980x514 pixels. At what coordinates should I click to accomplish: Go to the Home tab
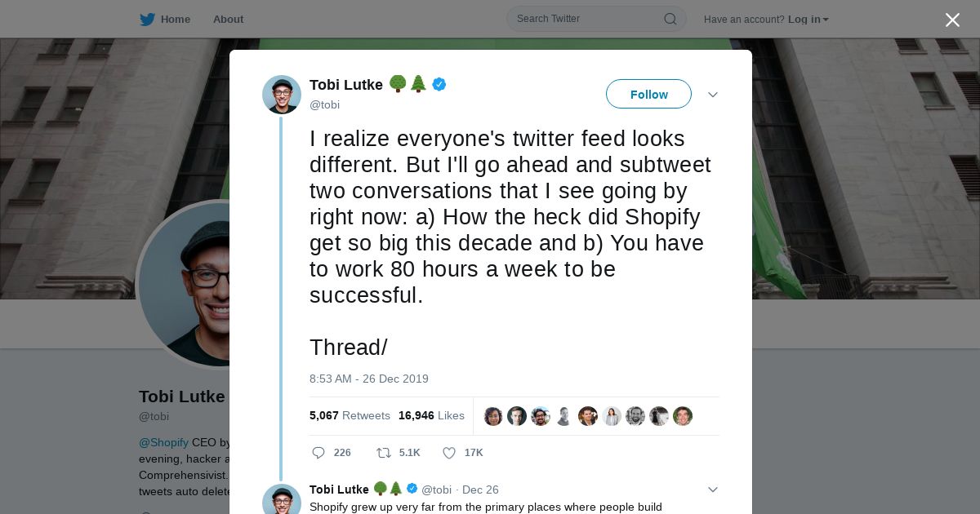(175, 20)
